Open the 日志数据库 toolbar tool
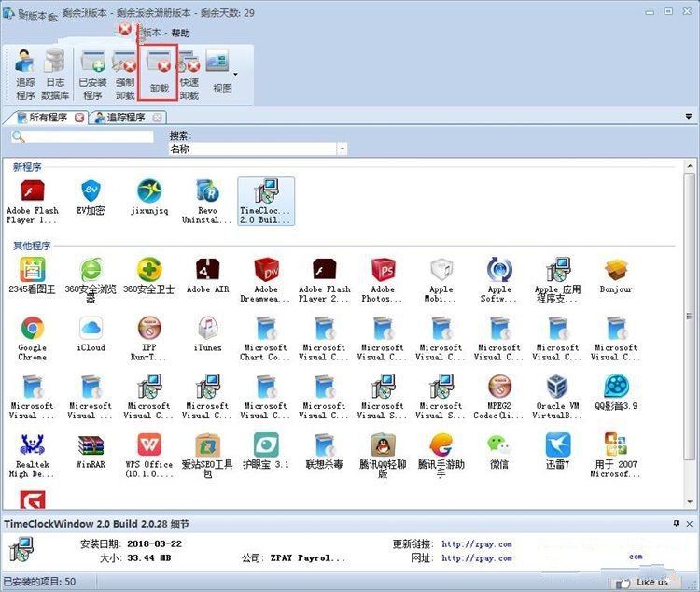 [x=55, y=75]
